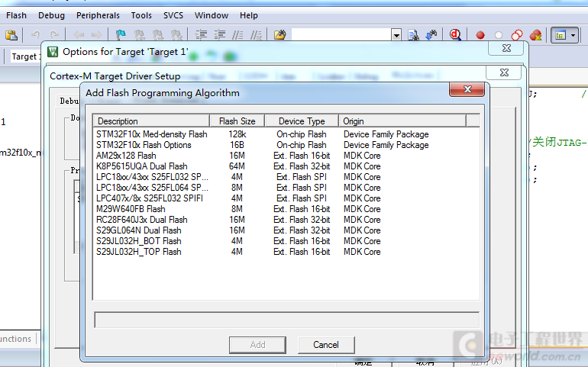
Task: Click the kill all breakpoints icon
Action: (x=535, y=35)
